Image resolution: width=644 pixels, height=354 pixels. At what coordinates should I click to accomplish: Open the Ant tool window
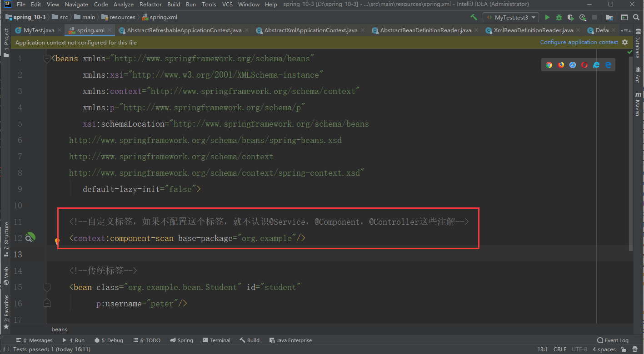[x=638, y=74]
